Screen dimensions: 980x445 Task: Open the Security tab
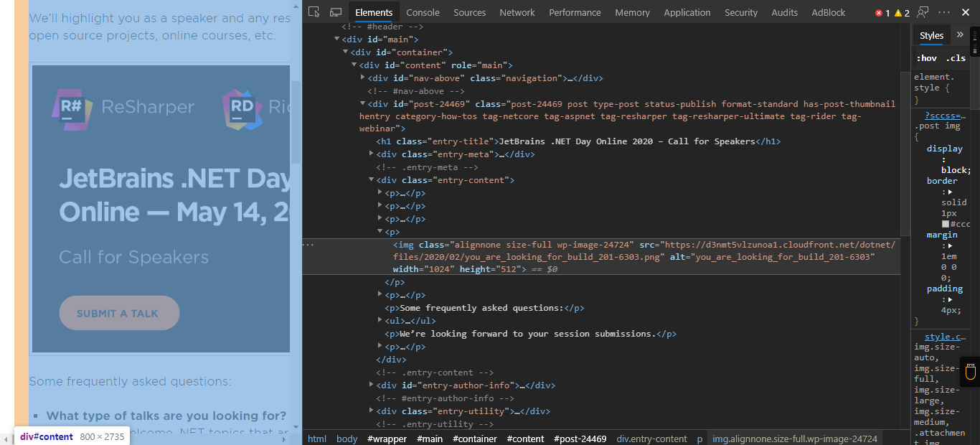(x=741, y=12)
